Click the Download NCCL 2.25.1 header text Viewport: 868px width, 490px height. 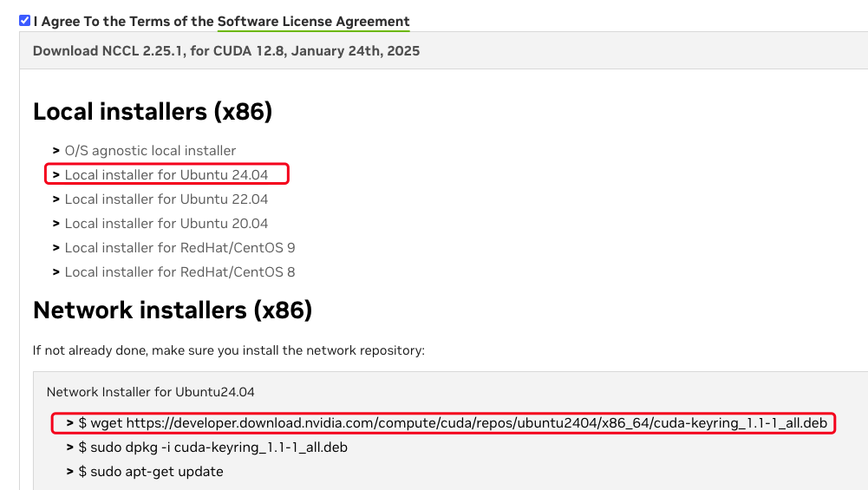click(x=225, y=51)
